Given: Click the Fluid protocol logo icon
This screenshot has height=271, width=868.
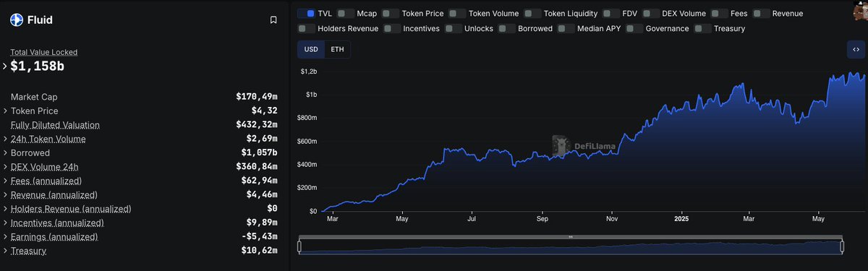Looking at the screenshot, I should (16, 20).
